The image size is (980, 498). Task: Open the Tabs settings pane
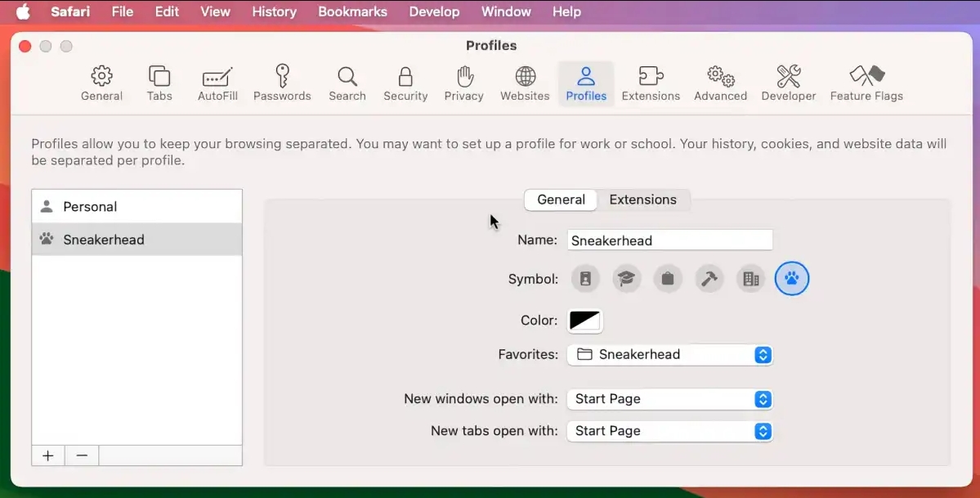[x=159, y=83]
